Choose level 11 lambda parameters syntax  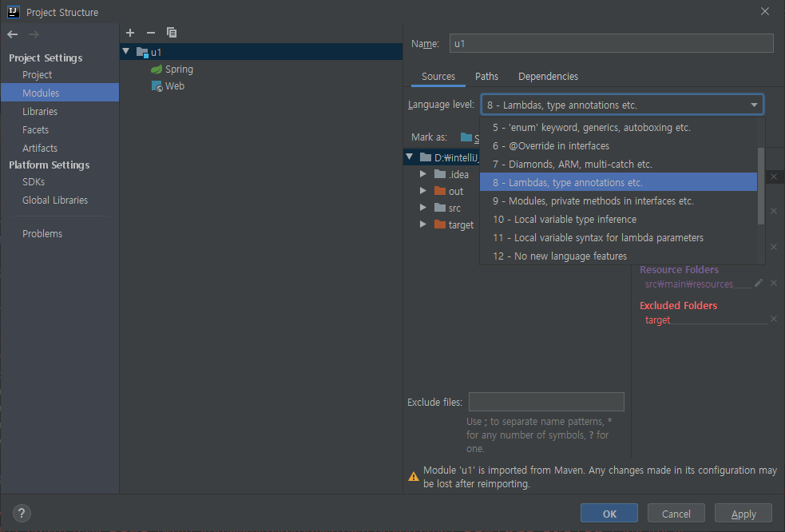pos(618,237)
